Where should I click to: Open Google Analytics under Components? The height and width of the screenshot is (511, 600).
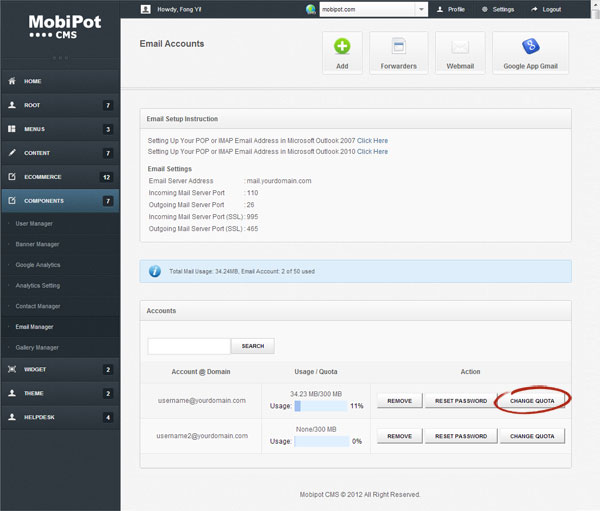(38, 265)
